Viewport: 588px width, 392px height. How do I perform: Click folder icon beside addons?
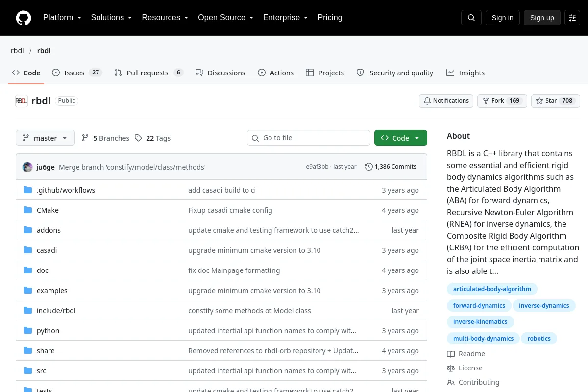point(28,230)
